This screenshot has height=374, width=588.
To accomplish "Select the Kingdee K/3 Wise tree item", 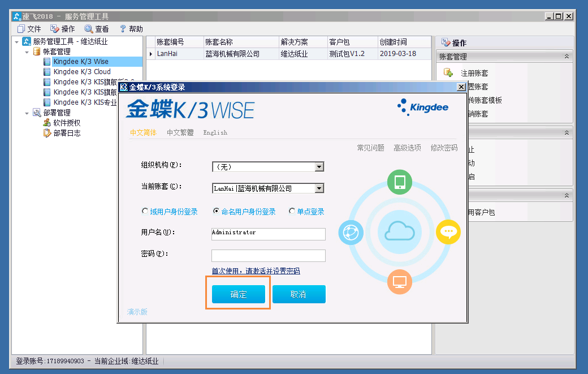I will coord(81,62).
